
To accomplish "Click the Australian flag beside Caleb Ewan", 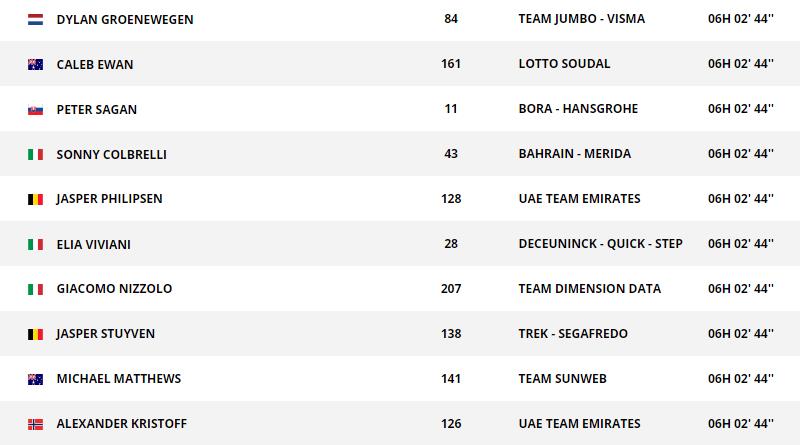I will click(35, 65).
